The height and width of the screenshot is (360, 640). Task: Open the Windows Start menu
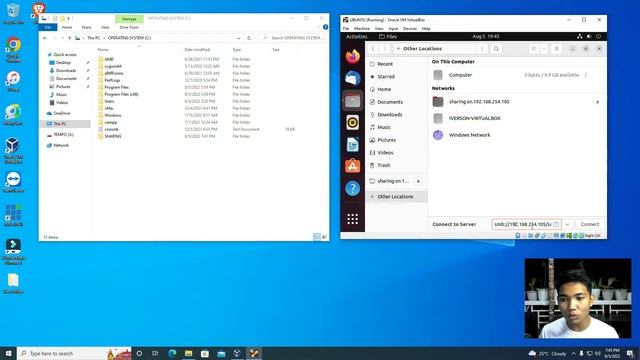pos(8,353)
